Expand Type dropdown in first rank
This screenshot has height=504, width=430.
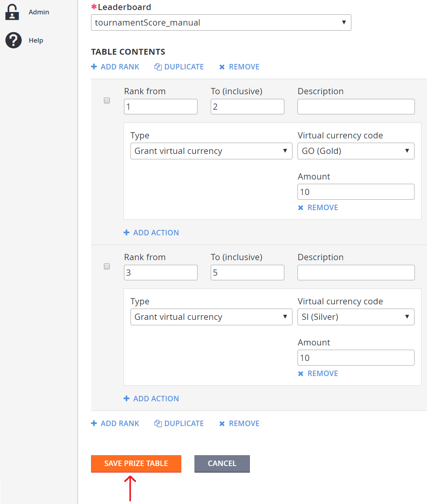click(211, 151)
